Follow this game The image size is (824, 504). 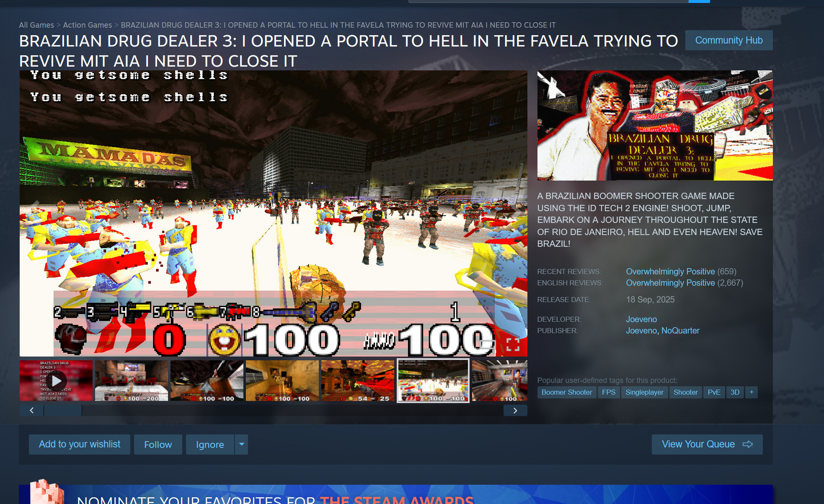158,445
